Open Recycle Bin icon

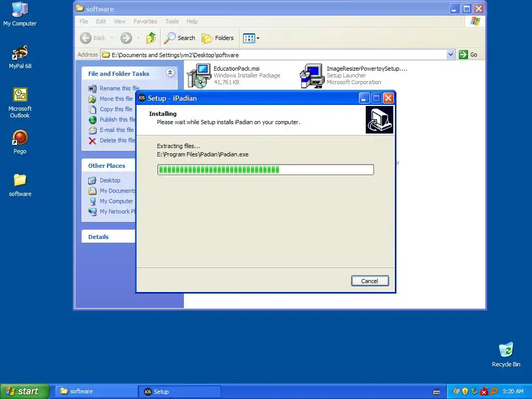coord(506,354)
